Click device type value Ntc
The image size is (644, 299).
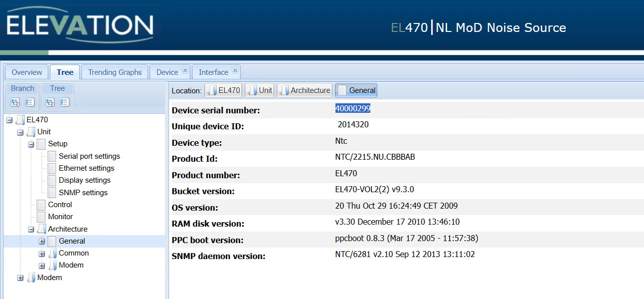click(341, 141)
